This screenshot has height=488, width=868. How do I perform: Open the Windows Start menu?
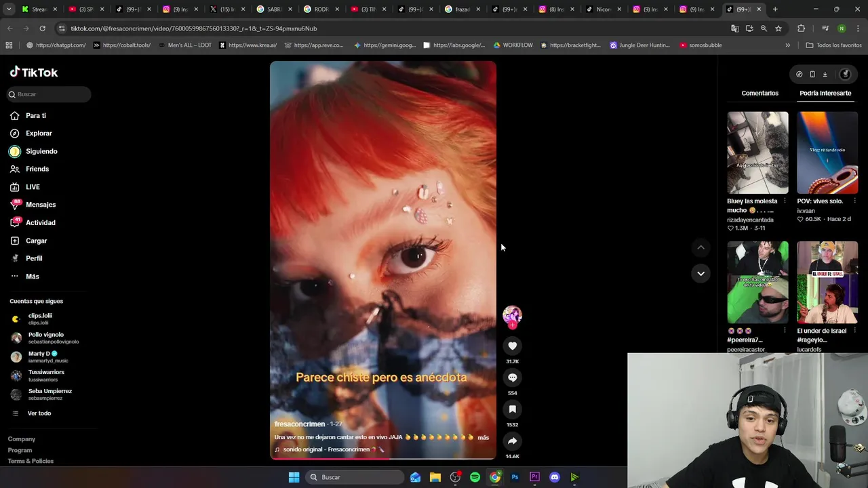click(x=294, y=477)
